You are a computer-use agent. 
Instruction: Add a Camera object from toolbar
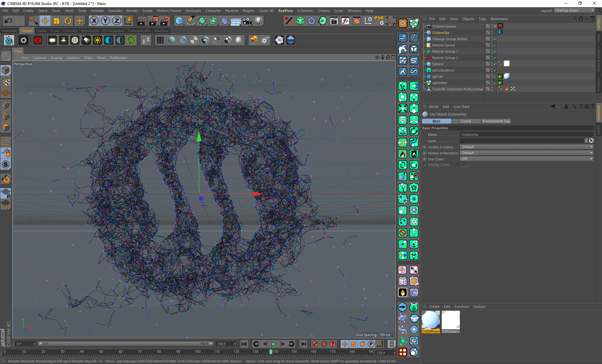tap(247, 21)
